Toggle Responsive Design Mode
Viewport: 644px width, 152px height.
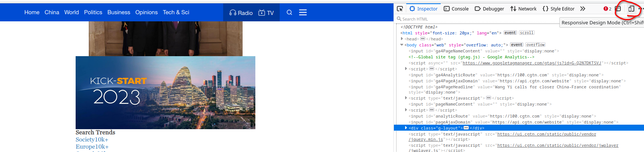(x=631, y=9)
